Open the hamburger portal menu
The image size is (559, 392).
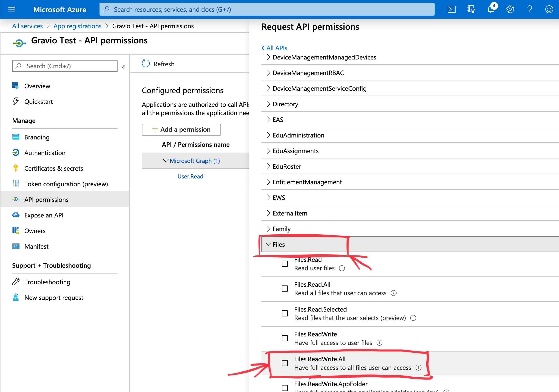[12, 10]
